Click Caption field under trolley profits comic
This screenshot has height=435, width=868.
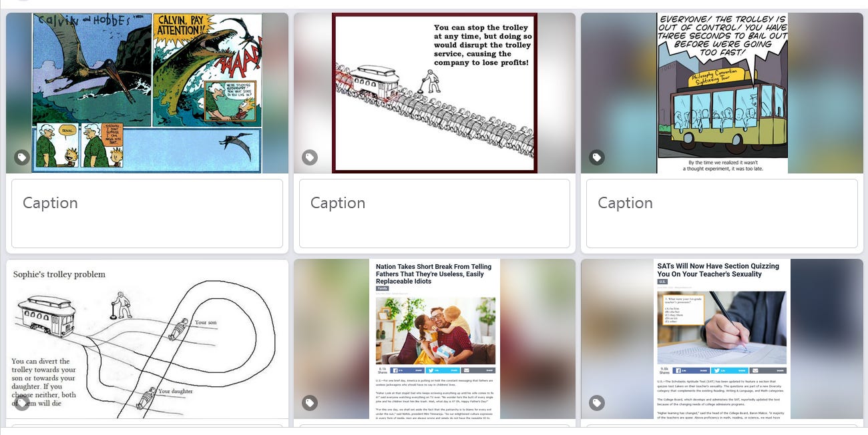pyautogui.click(x=435, y=213)
